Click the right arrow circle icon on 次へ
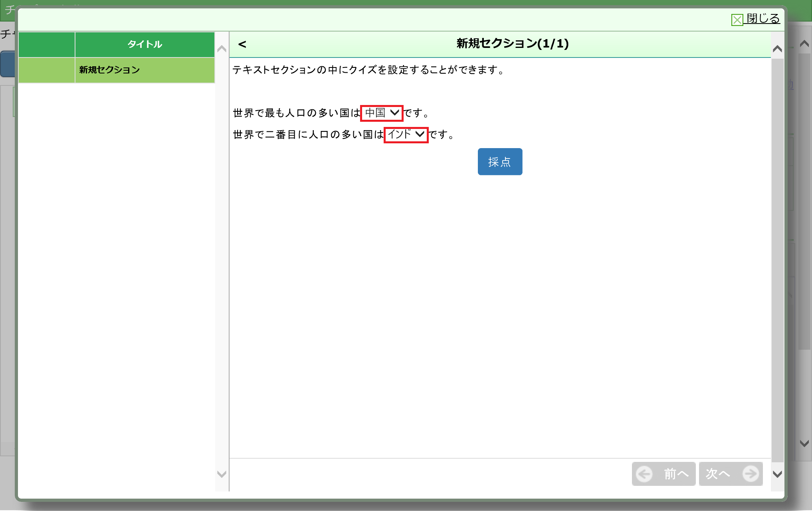Screen dimensions: 812x511 coord(751,474)
